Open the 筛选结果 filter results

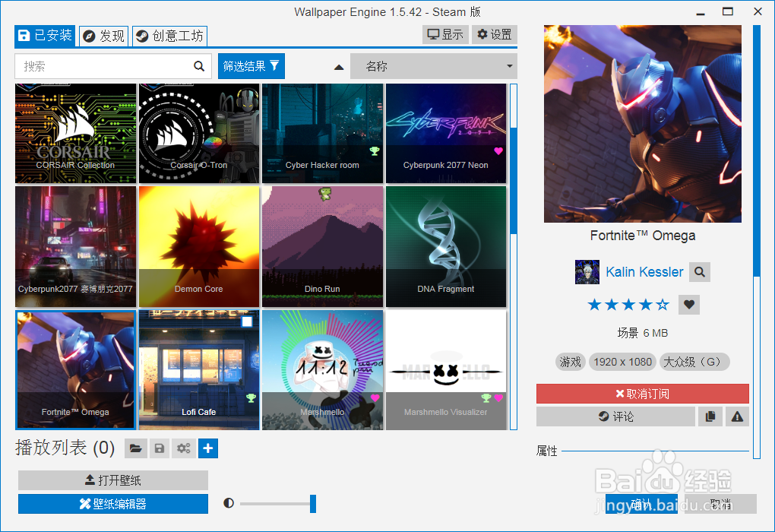pos(251,66)
